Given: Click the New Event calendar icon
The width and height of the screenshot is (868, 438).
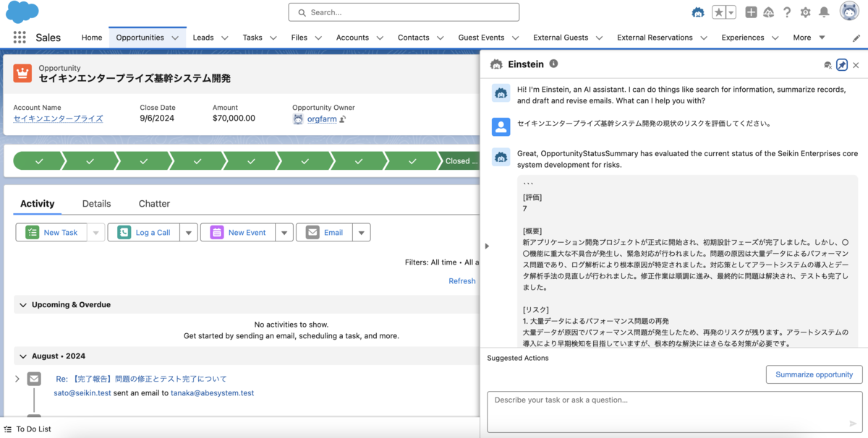Looking at the screenshot, I should (217, 233).
